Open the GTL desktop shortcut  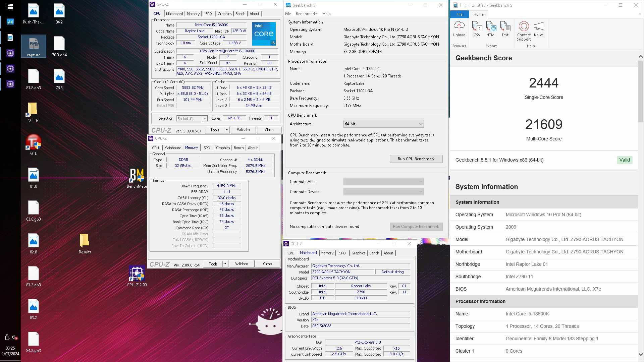[x=34, y=144]
